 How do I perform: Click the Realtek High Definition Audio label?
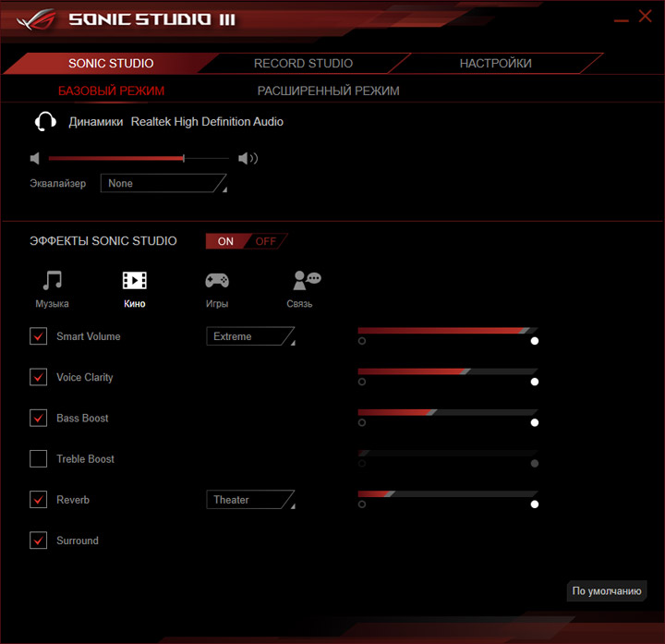click(207, 121)
